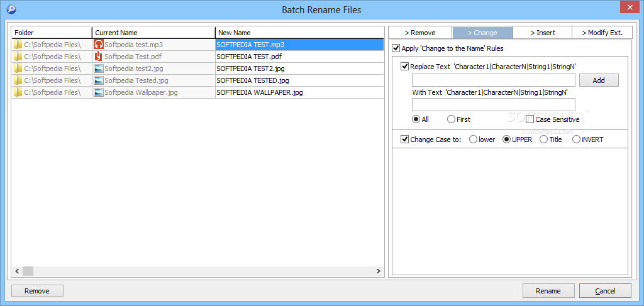The width and height of the screenshot is (644, 306).
Task: Click the Remove button at bottom left
Action: tap(37, 291)
